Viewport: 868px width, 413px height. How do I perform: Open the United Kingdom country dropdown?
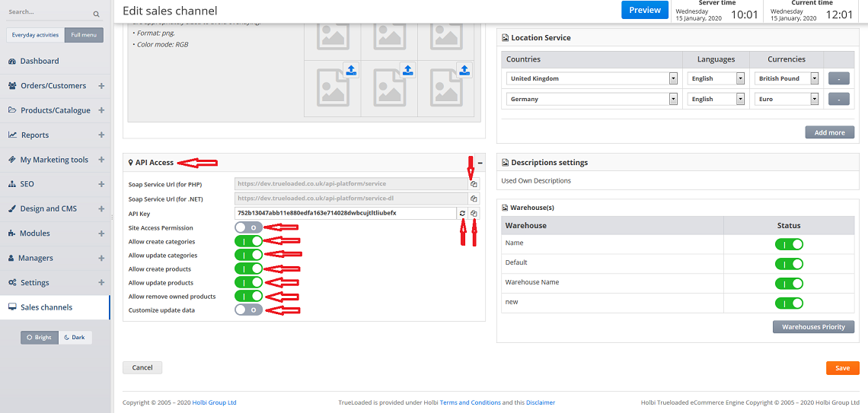673,78
